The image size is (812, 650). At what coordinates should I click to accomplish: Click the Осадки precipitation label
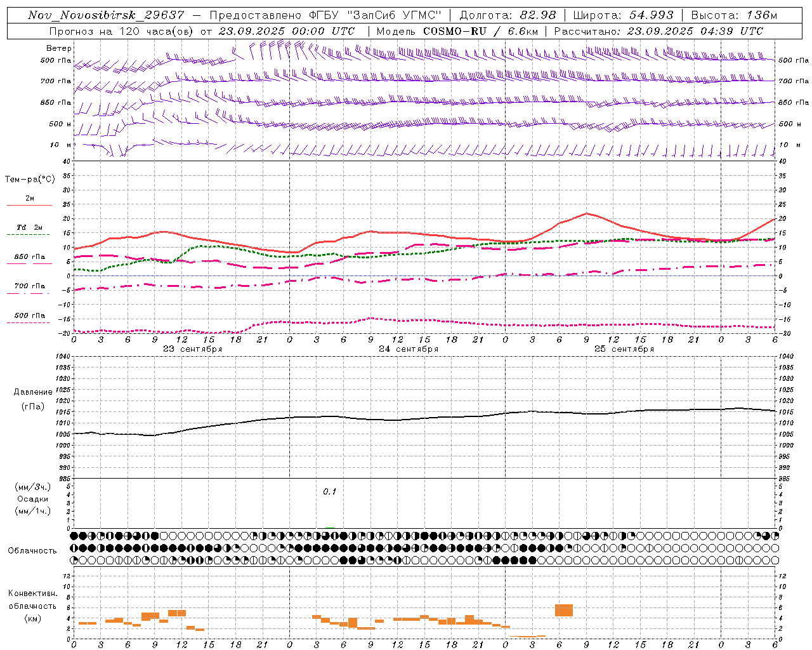point(33,499)
